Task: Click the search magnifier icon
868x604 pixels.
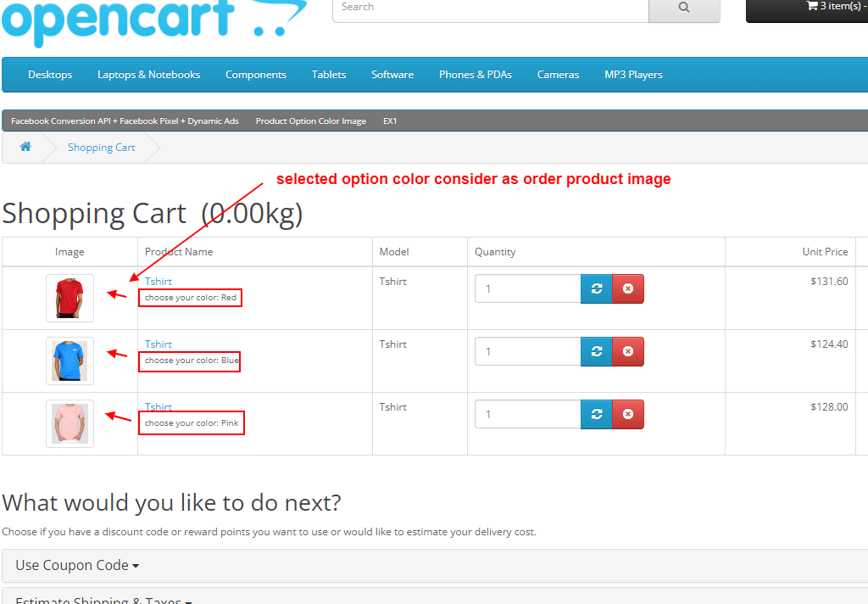Action: [683, 7]
